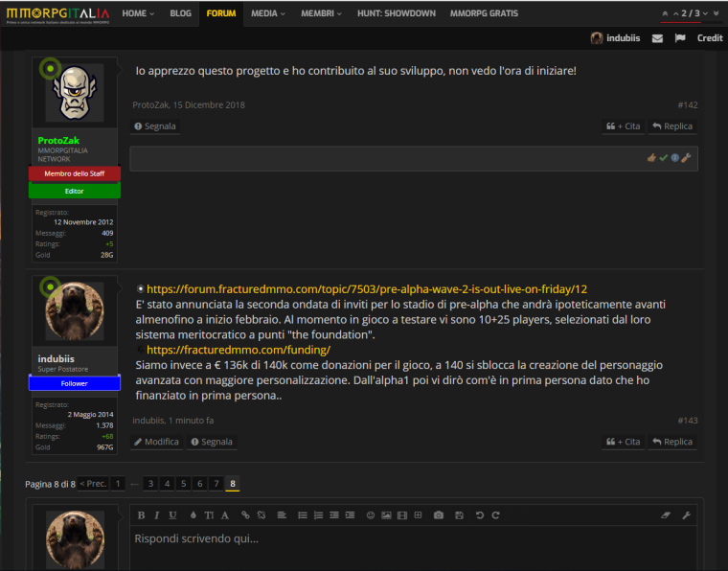This screenshot has height=571, width=728.
Task: Rate ProtoZak's post with blue info icon
Action: coord(675,158)
